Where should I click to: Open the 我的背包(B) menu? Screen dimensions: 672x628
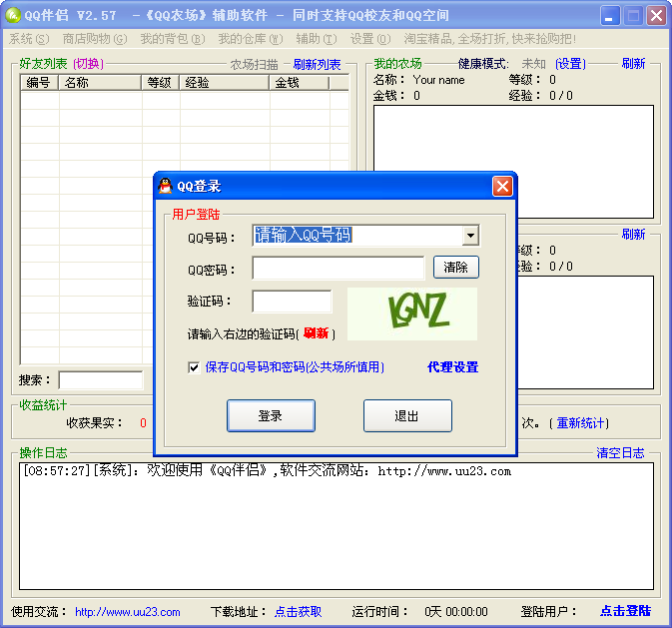pos(173,39)
